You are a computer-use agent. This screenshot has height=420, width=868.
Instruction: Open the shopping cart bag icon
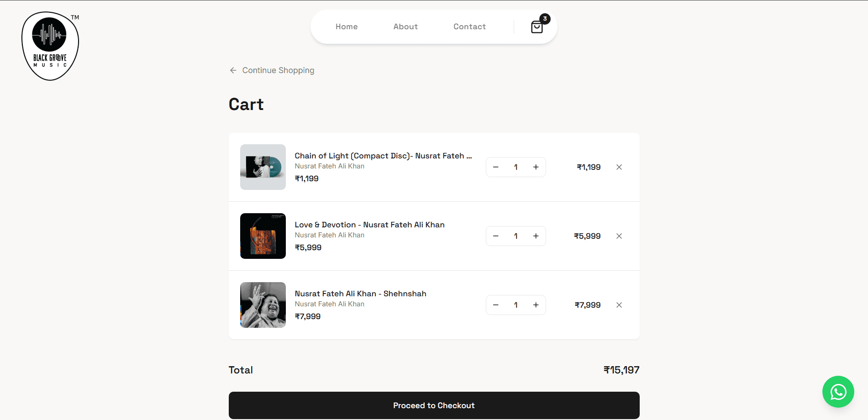point(537,27)
